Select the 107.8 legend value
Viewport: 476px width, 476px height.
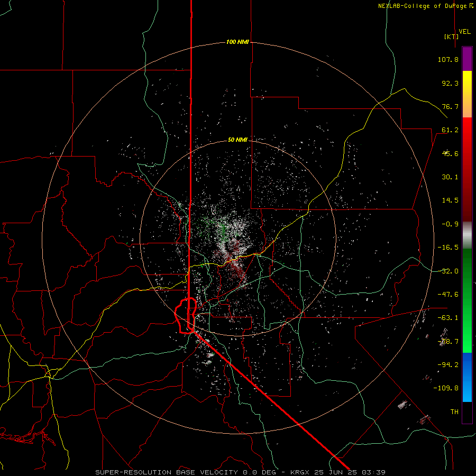click(x=448, y=59)
